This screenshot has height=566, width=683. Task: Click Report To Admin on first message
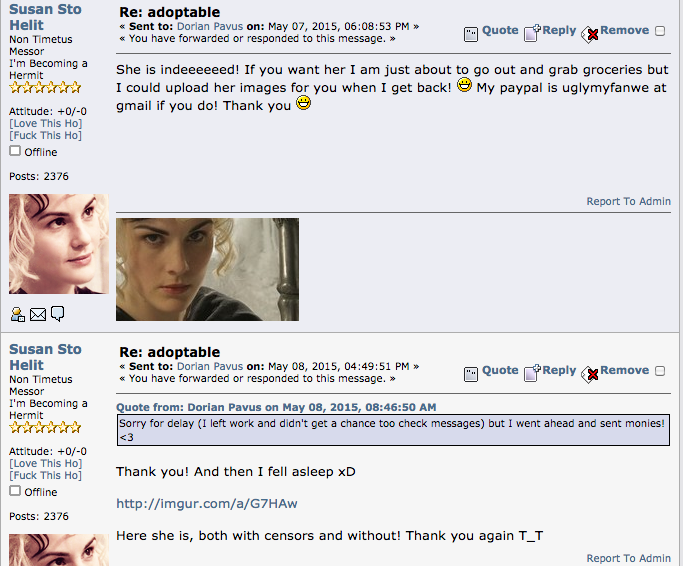pos(628,201)
